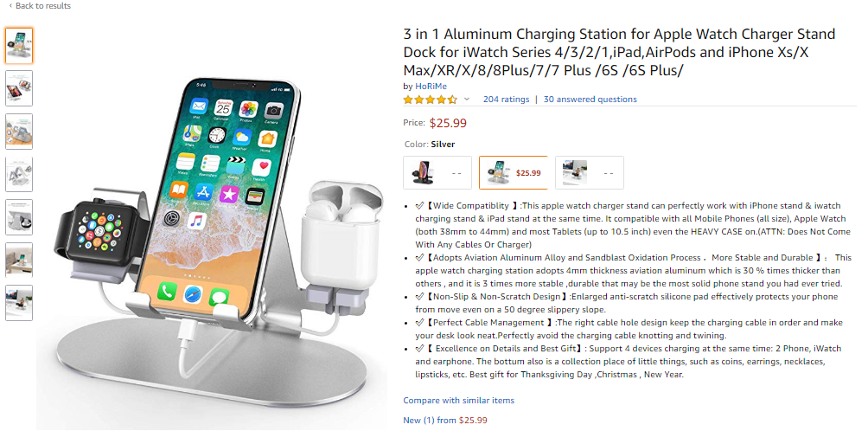Open Compare with similar items
The image size is (868, 444).
click(x=458, y=400)
